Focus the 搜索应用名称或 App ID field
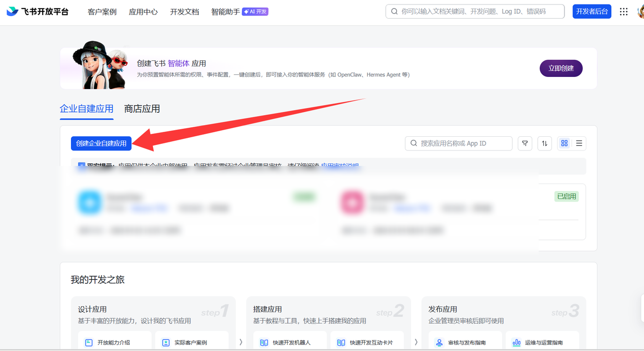This screenshot has height=351, width=644. coord(458,143)
